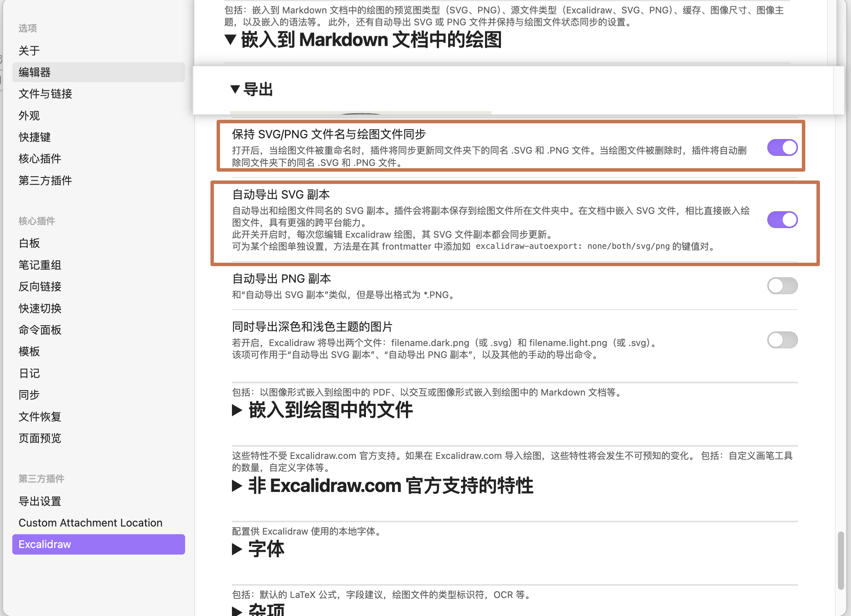851x616 pixels.
Task: Collapse the 导出 section triangle
Action: 235,89
